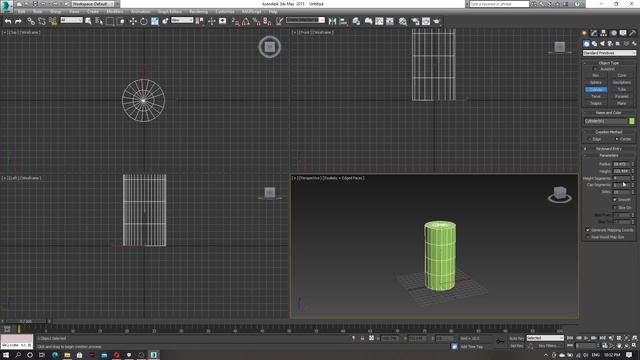
Task: Click the Height Segments value field
Action: click(621, 178)
